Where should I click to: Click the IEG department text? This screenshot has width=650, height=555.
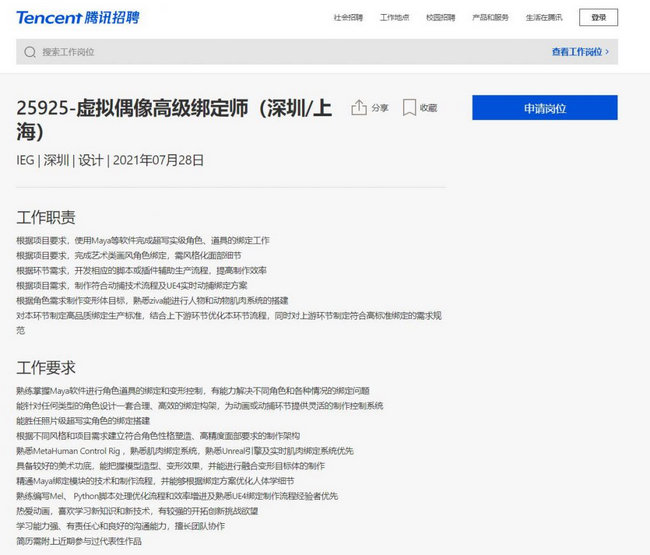tap(25, 160)
